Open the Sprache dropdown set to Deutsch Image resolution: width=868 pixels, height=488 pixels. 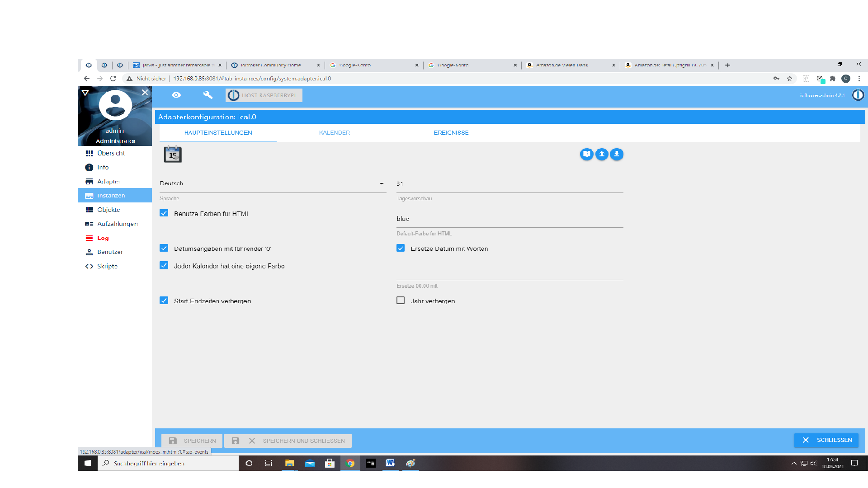272,183
